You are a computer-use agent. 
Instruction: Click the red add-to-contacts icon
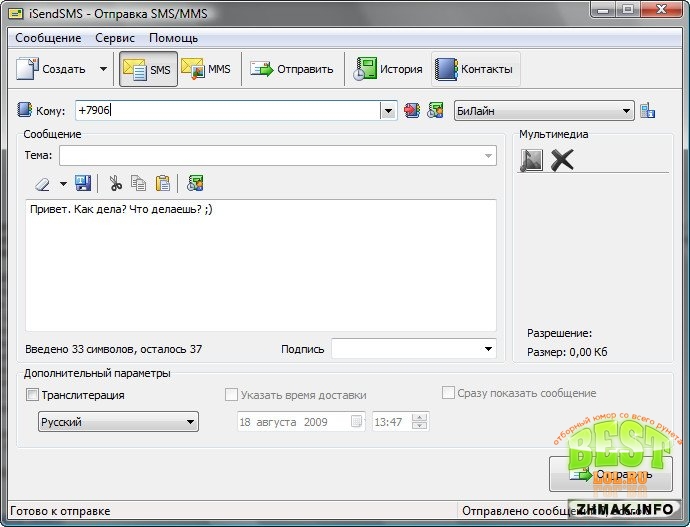412,110
